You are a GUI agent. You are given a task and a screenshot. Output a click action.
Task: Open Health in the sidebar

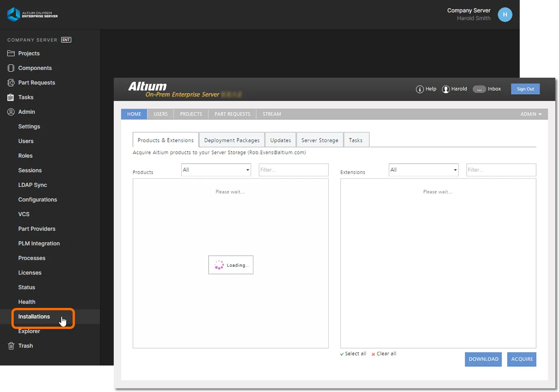point(27,302)
